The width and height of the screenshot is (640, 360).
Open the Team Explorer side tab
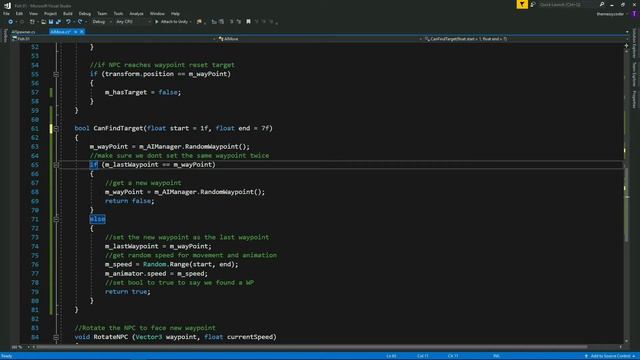(634, 74)
